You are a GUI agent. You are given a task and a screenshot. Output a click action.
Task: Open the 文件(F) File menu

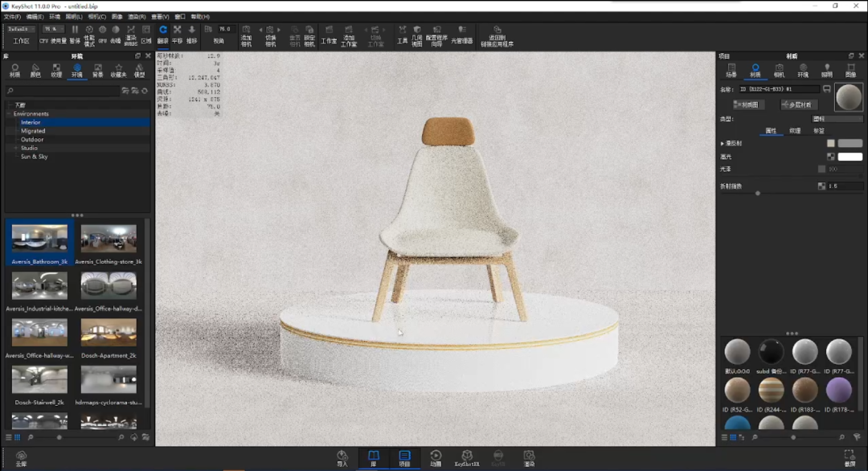click(x=12, y=17)
